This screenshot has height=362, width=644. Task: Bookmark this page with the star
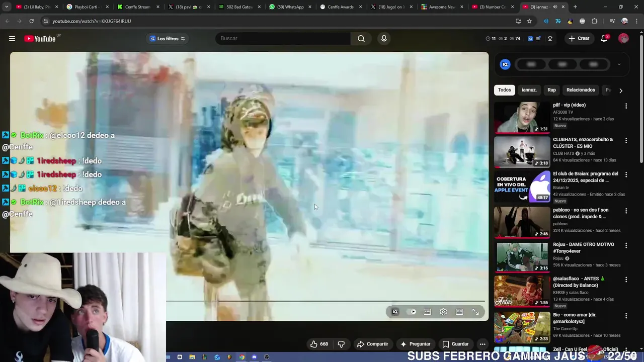pos(529,21)
